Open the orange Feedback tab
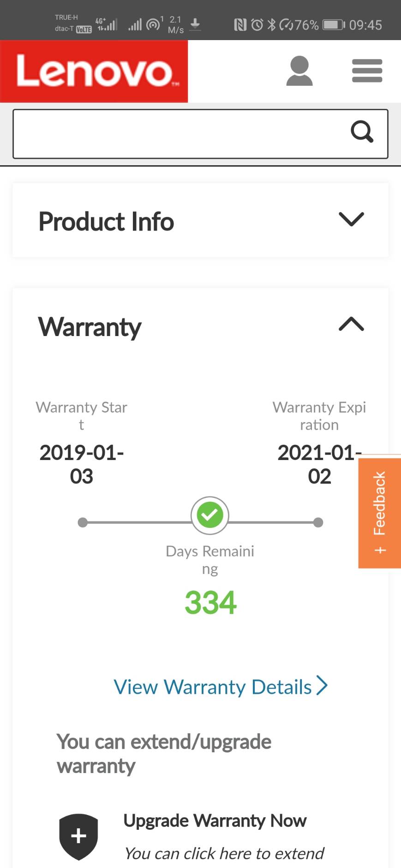The width and height of the screenshot is (401, 868). 379,513
